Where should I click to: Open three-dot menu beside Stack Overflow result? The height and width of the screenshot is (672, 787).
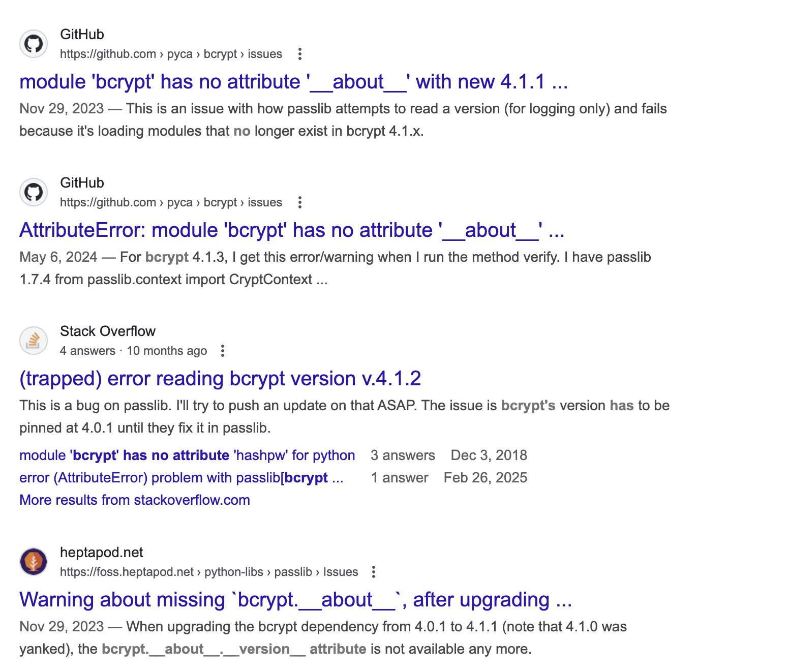(222, 351)
